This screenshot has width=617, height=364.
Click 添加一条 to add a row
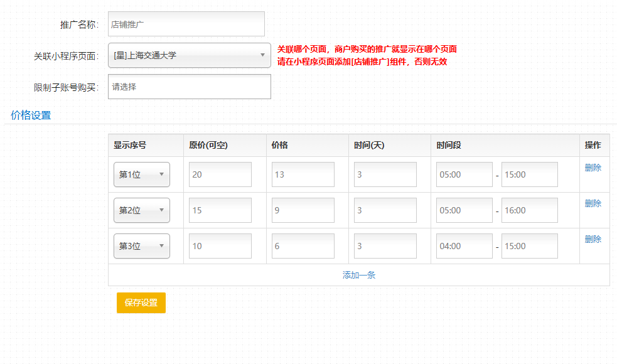click(x=358, y=275)
